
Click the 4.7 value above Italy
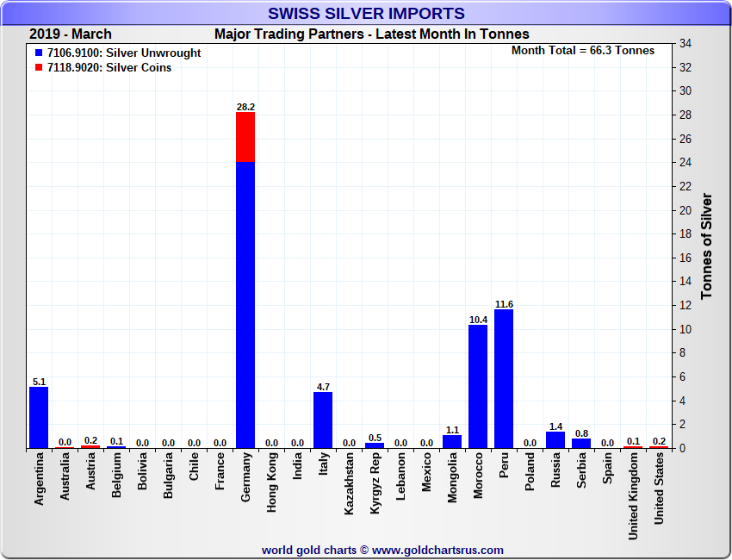point(323,387)
